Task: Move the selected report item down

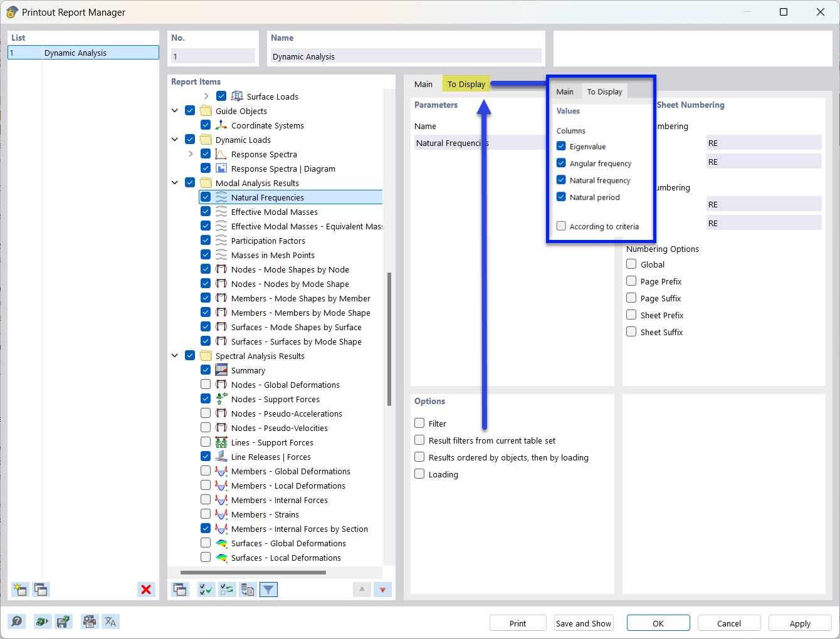Action: 382,589
